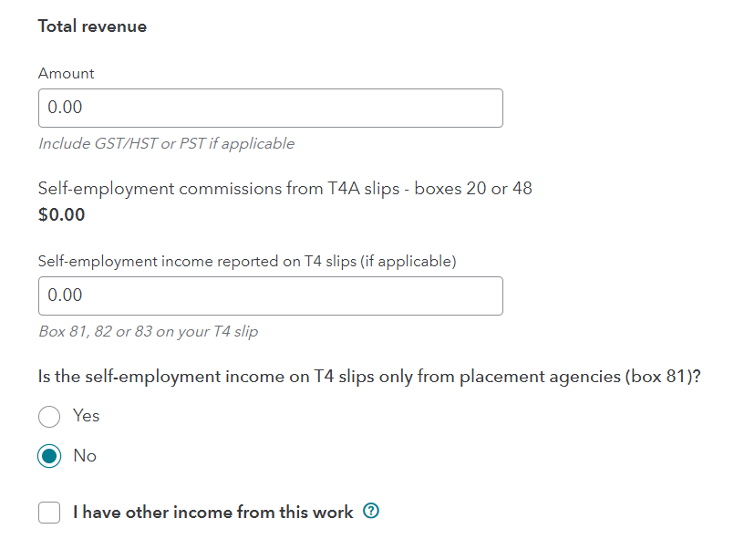This screenshot has width=734, height=560.
Task: Click the bold $0.00 commissions total
Action: click(x=61, y=215)
